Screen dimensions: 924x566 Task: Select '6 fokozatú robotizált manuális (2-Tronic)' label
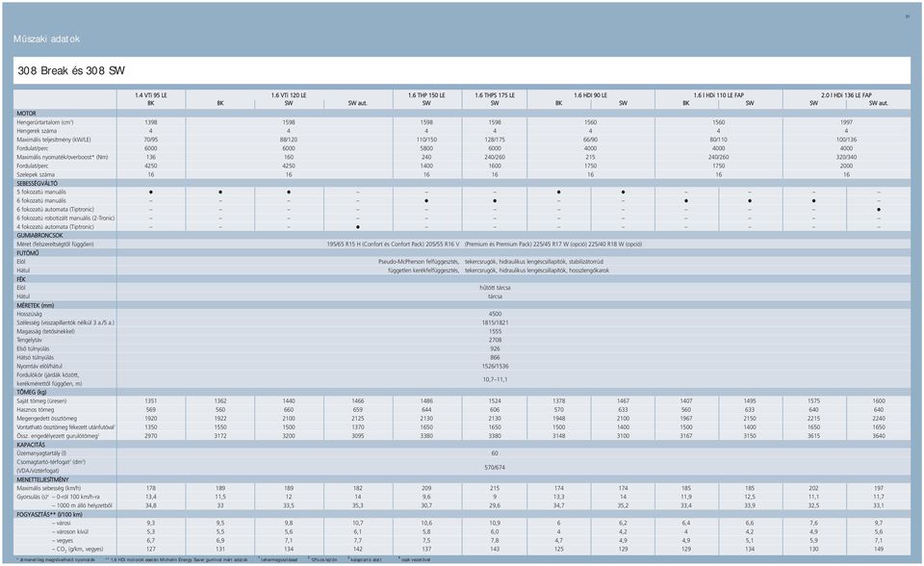(x=65, y=219)
